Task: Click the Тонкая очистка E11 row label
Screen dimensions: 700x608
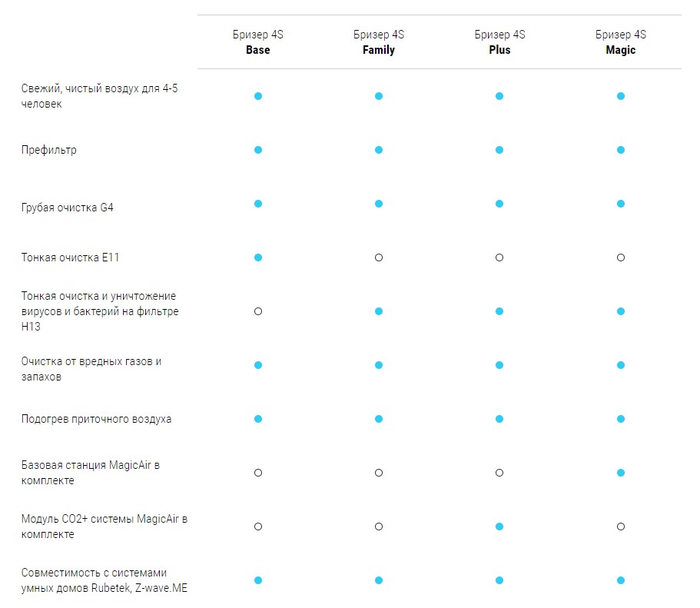Action: point(70,257)
